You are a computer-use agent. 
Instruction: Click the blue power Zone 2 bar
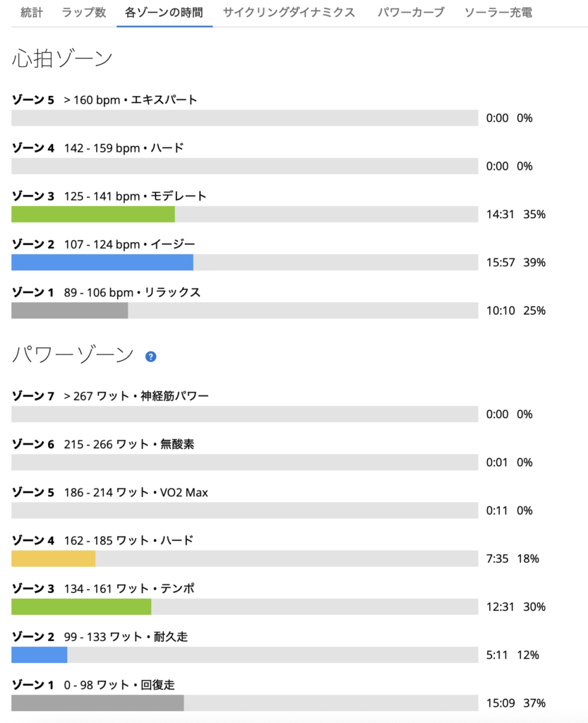tap(40, 655)
